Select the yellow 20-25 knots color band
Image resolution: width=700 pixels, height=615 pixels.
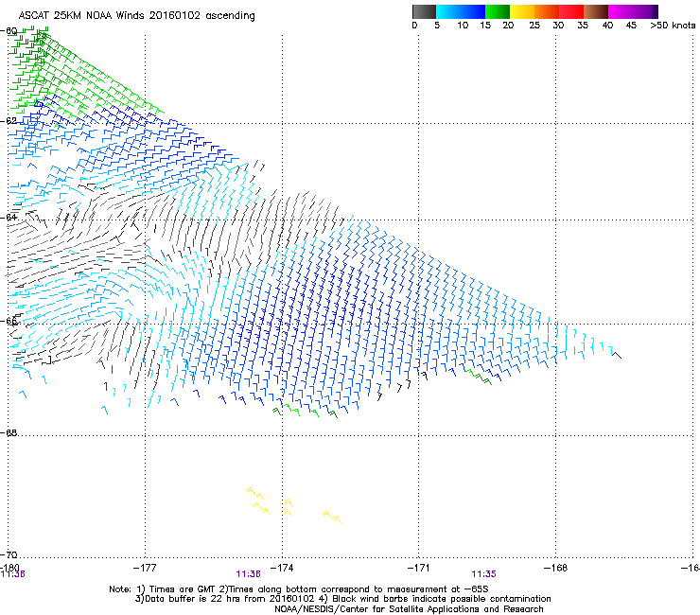(522, 11)
